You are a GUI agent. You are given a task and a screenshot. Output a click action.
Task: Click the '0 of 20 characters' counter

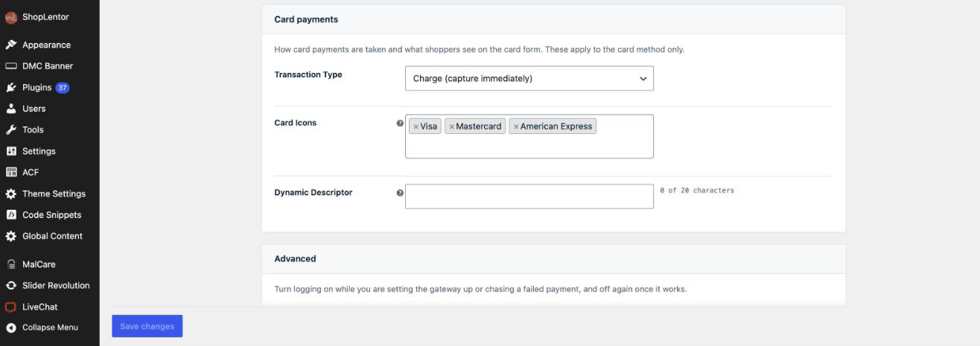(697, 190)
